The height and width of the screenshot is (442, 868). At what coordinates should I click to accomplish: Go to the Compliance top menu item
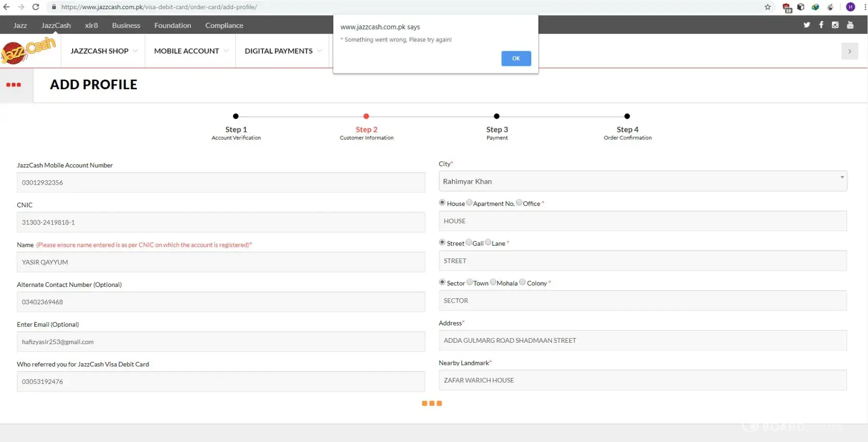(x=224, y=26)
